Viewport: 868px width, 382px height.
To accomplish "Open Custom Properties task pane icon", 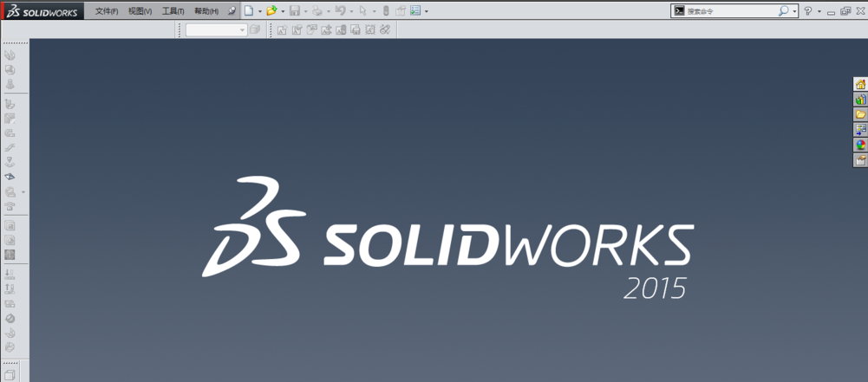I will pos(860,160).
